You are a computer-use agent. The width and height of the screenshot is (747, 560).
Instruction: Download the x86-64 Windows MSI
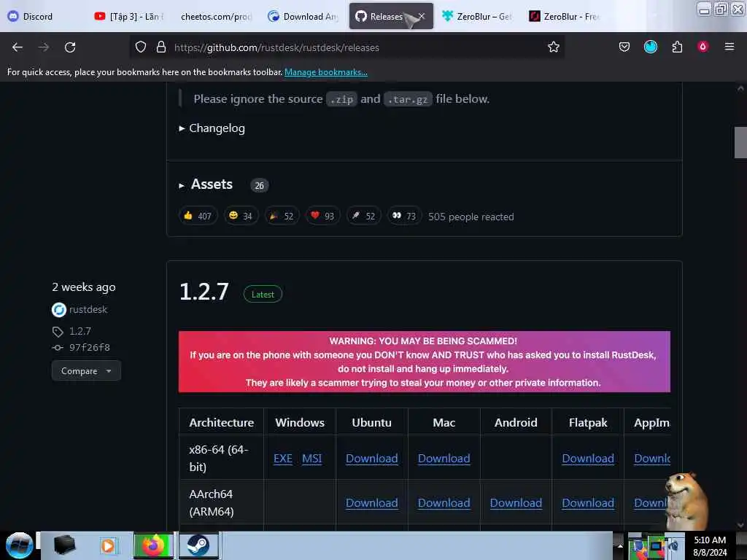click(x=311, y=458)
